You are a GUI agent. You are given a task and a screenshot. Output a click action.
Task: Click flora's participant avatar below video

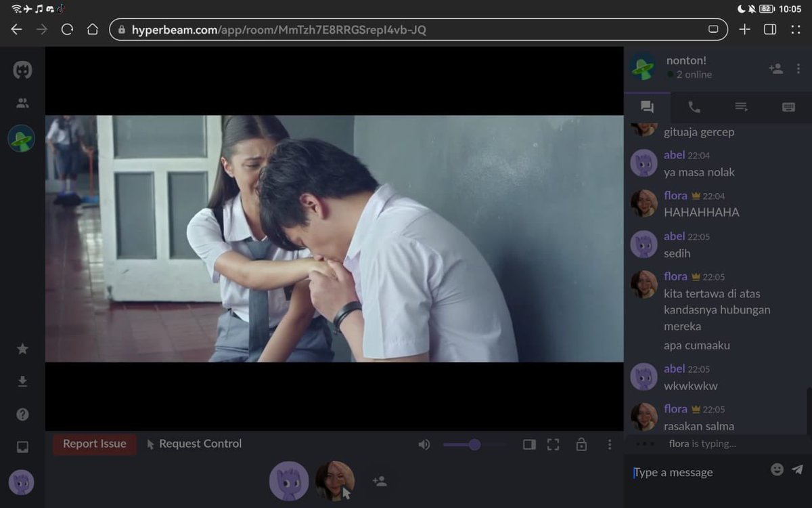[x=334, y=481]
